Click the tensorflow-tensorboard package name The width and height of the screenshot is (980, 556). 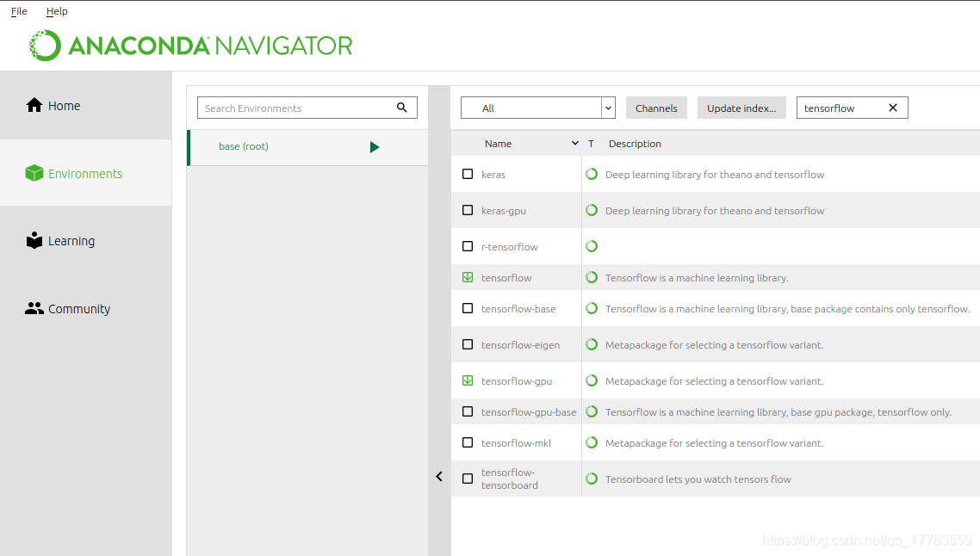tap(509, 479)
